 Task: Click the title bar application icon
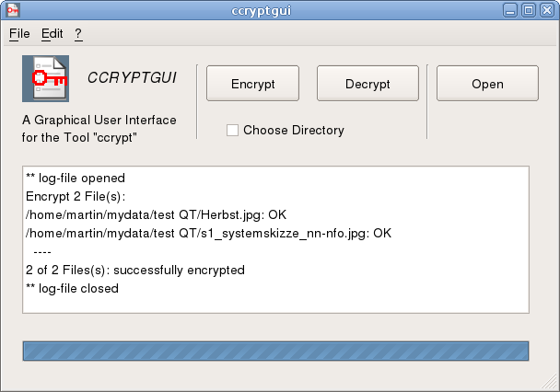click(x=13, y=10)
